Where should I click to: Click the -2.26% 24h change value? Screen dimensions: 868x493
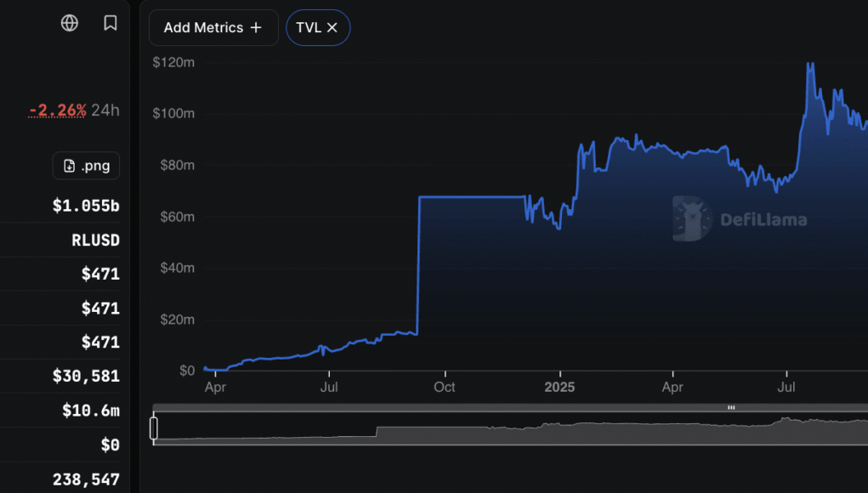pos(58,110)
